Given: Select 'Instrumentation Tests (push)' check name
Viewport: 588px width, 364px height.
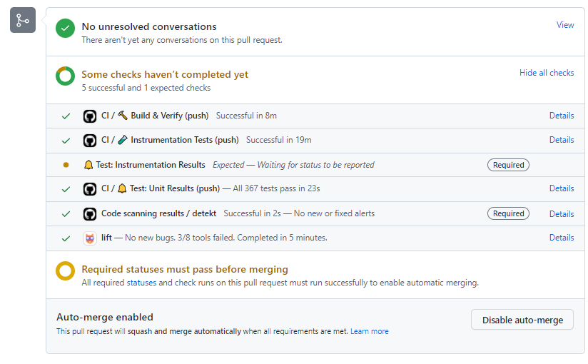Looking at the screenshot, I should coord(185,140).
